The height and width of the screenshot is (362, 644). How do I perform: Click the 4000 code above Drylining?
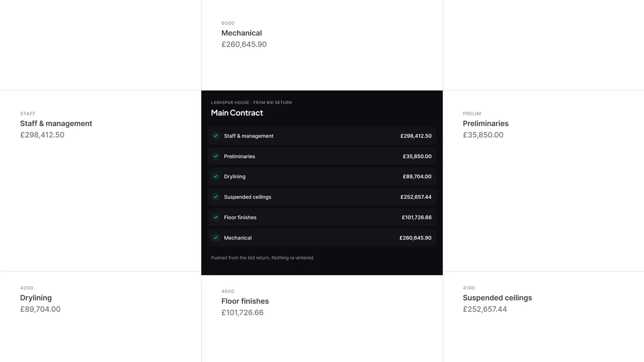tap(27, 288)
